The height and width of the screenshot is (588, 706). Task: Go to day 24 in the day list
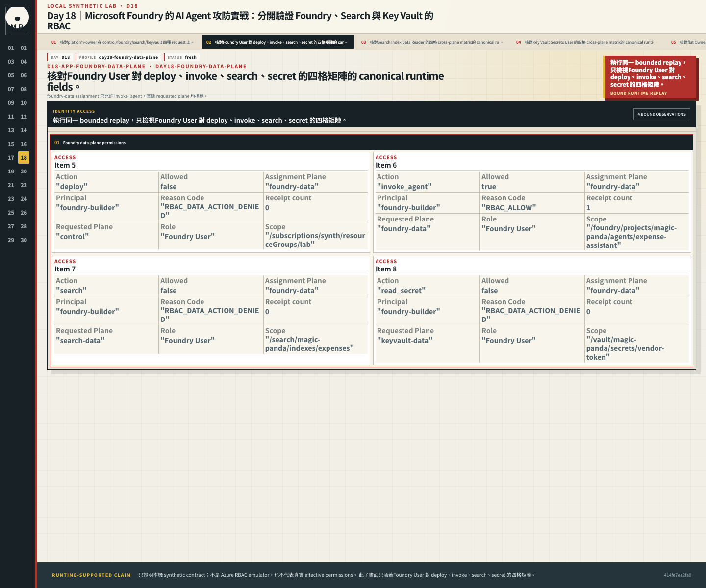[24, 199]
